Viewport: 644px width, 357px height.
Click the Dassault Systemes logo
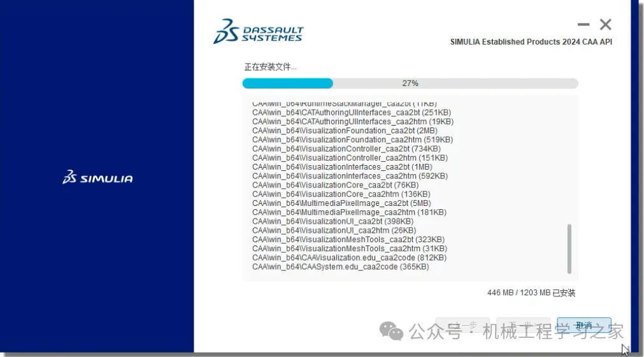[x=259, y=31]
